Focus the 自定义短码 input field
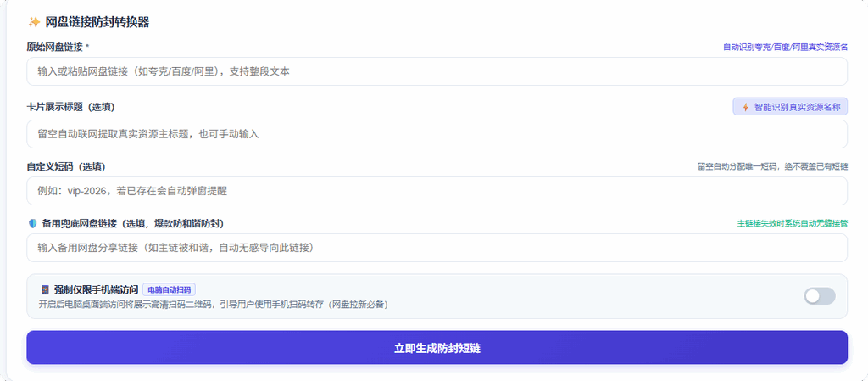 coord(437,191)
